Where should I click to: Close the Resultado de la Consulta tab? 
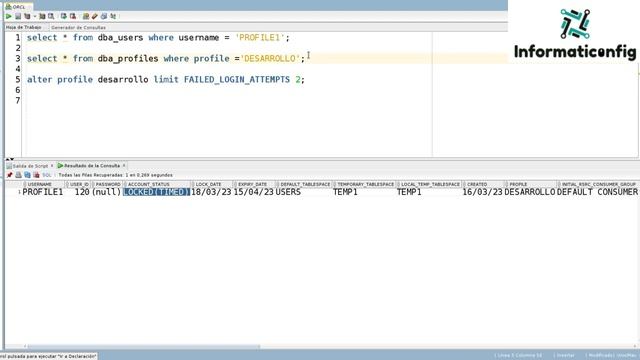[x=124, y=166]
